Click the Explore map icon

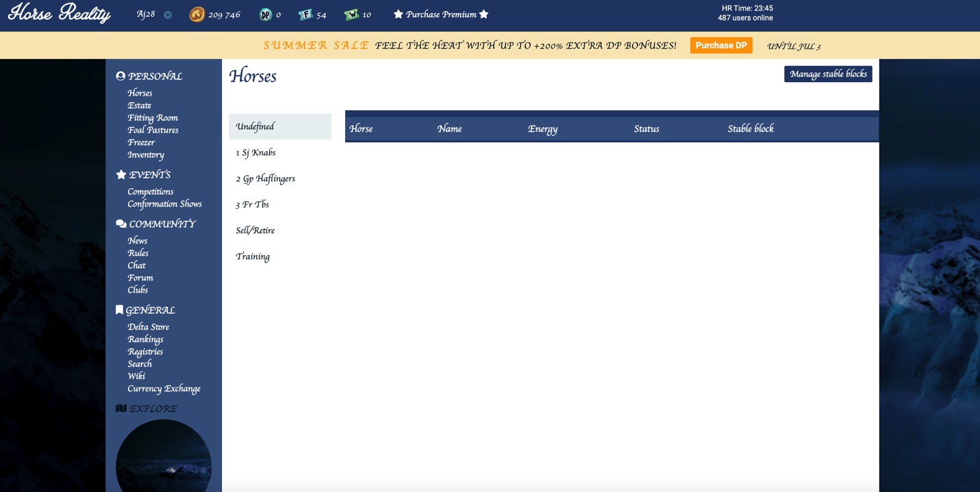[x=121, y=409]
